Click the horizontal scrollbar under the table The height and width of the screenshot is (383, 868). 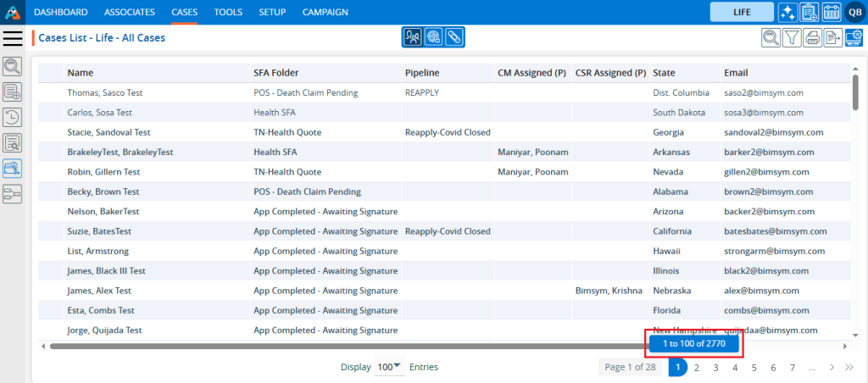click(x=339, y=346)
